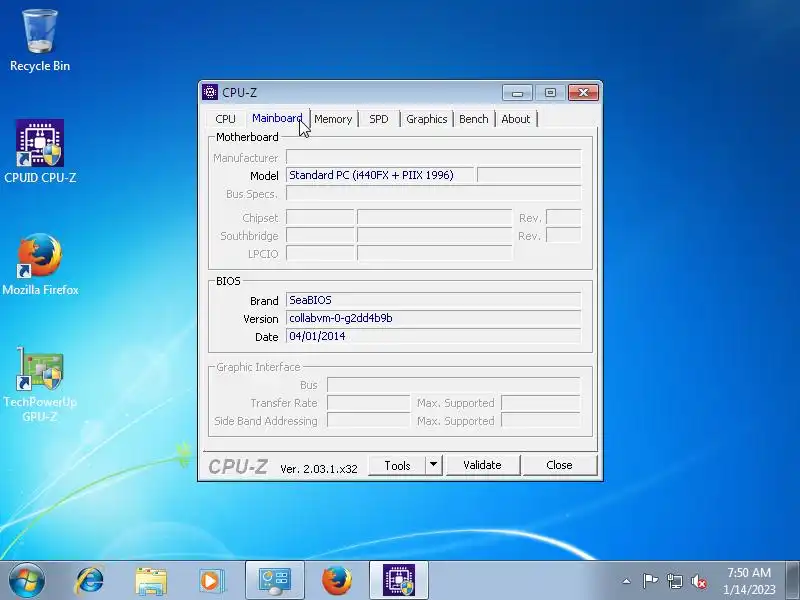Expand the Tools dropdown arrow
800x600 pixels.
pyautogui.click(x=433, y=465)
